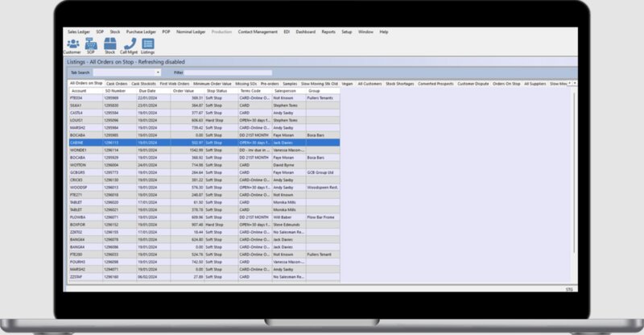Select the WOODSP account row

(x=204, y=188)
